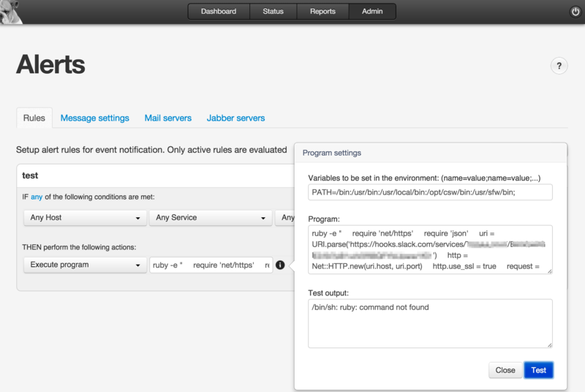This screenshot has height=392, width=585.
Task: Click inside the Program textarea
Action: 430,249
